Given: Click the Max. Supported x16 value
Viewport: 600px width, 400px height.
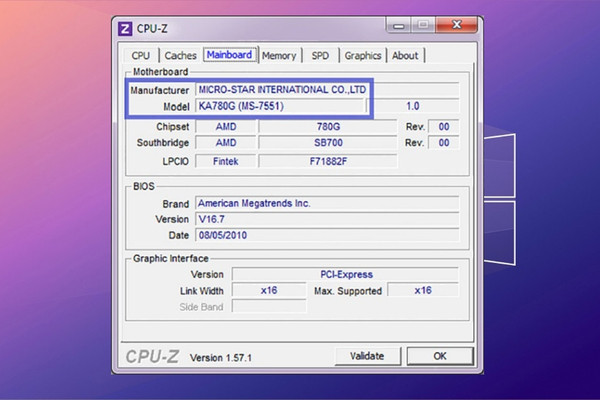Looking at the screenshot, I should point(423,290).
